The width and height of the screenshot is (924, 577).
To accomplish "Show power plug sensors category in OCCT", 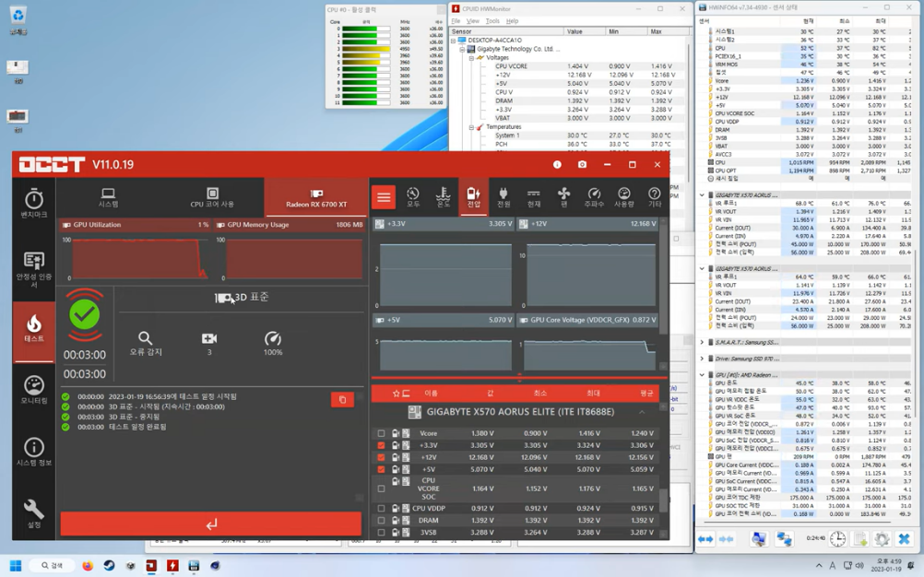I will click(503, 197).
